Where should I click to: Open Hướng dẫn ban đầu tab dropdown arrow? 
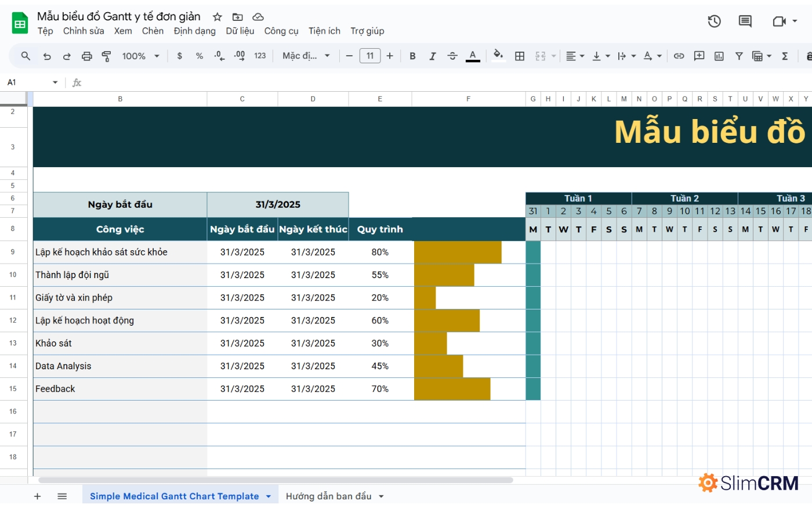pos(381,496)
